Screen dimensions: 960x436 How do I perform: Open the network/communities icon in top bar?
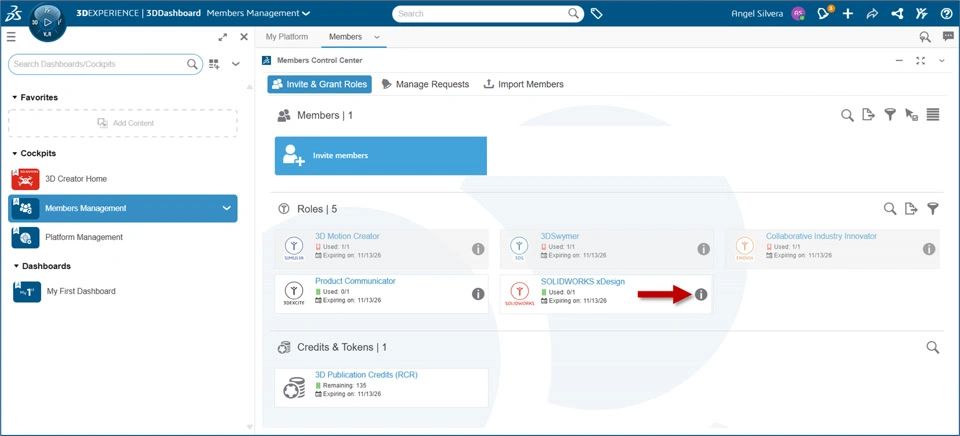pyautogui.click(x=897, y=13)
